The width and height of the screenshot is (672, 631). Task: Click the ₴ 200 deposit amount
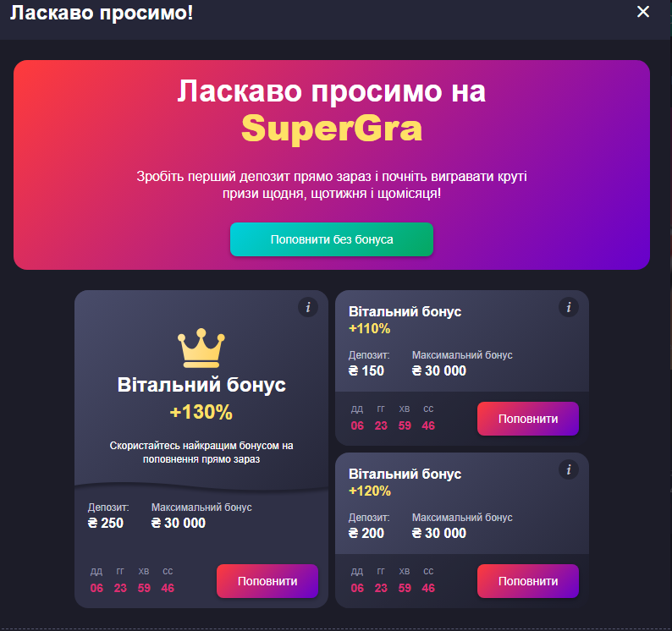coord(366,533)
